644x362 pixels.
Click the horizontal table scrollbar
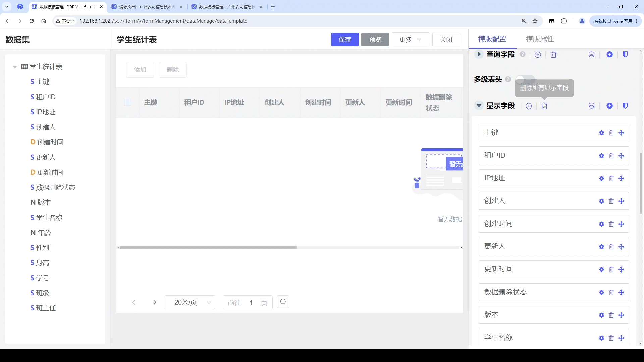[x=208, y=248]
